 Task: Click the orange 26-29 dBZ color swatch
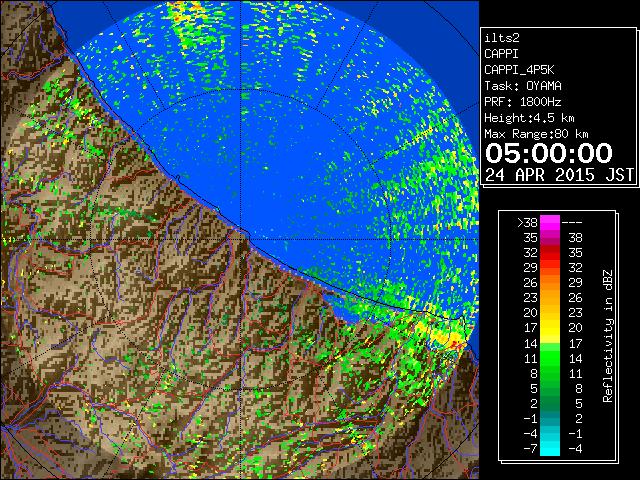[x=550, y=282]
